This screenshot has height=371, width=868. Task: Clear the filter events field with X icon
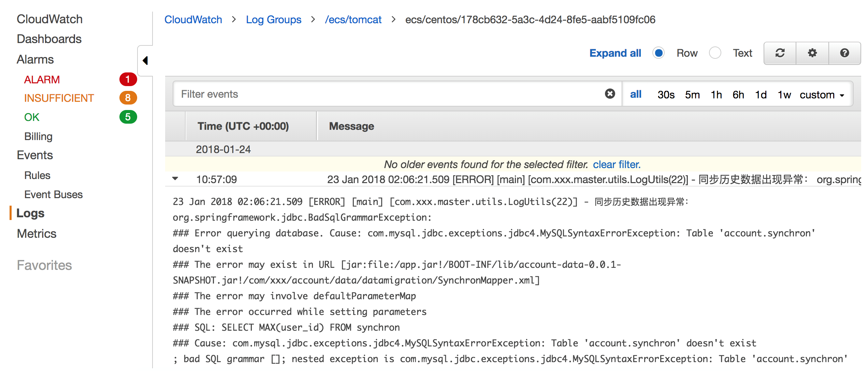point(610,94)
